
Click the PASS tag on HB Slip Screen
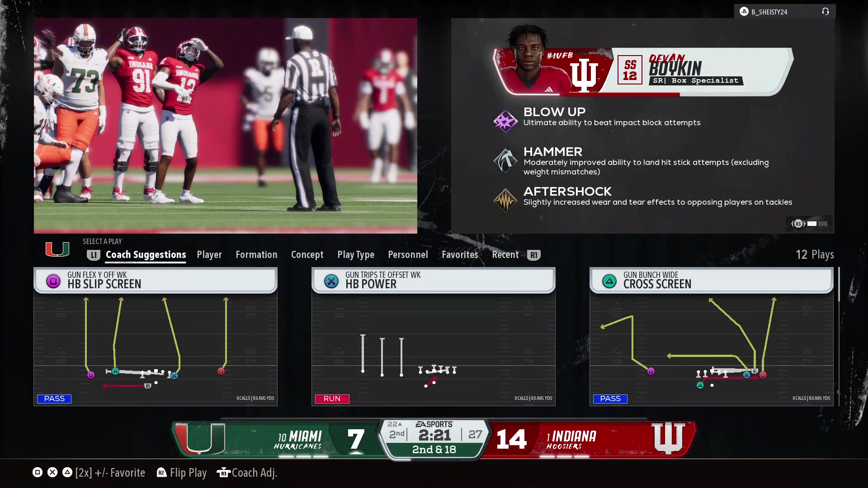tap(54, 399)
